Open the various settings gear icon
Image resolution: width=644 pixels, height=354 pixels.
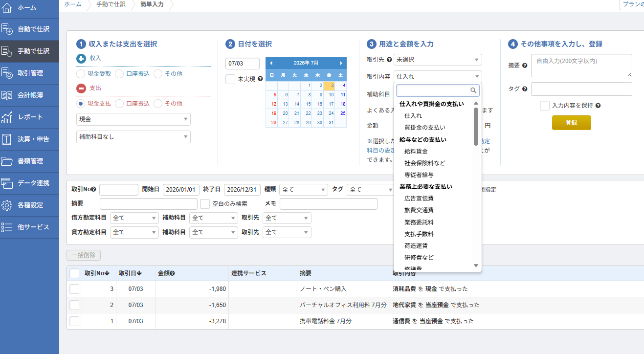pyautogui.click(x=7, y=205)
